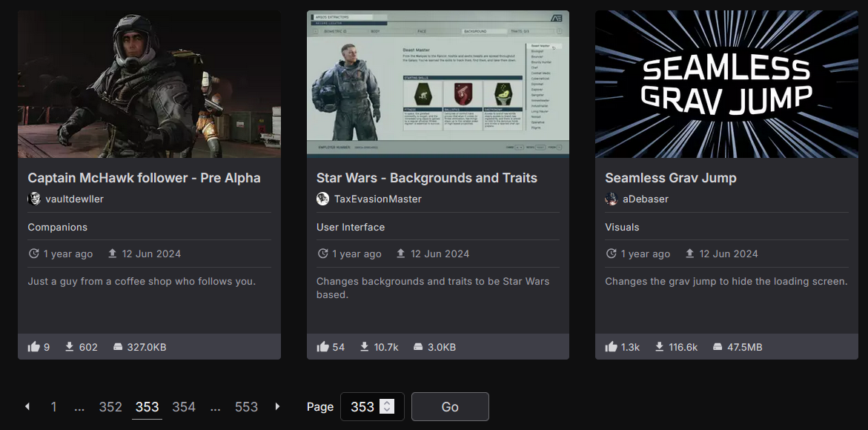868x430 pixels.
Task: Click the Go button
Action: [x=450, y=407]
